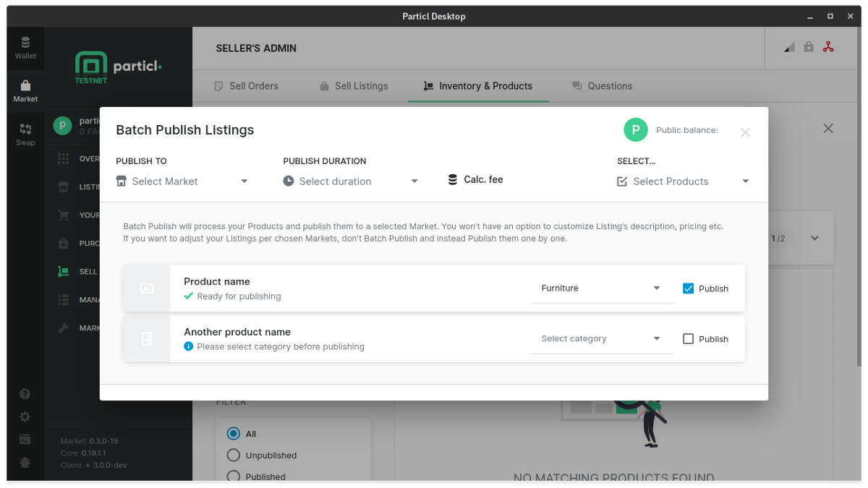Viewport: 868px width, 488px height.
Task: Click the Particl Testnet logo
Action: (x=118, y=68)
